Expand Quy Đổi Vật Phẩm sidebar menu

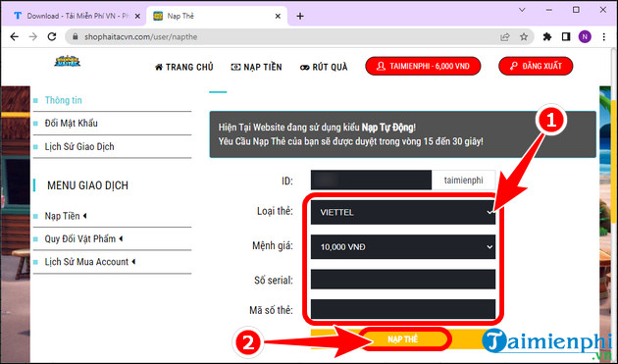pyautogui.click(x=83, y=239)
